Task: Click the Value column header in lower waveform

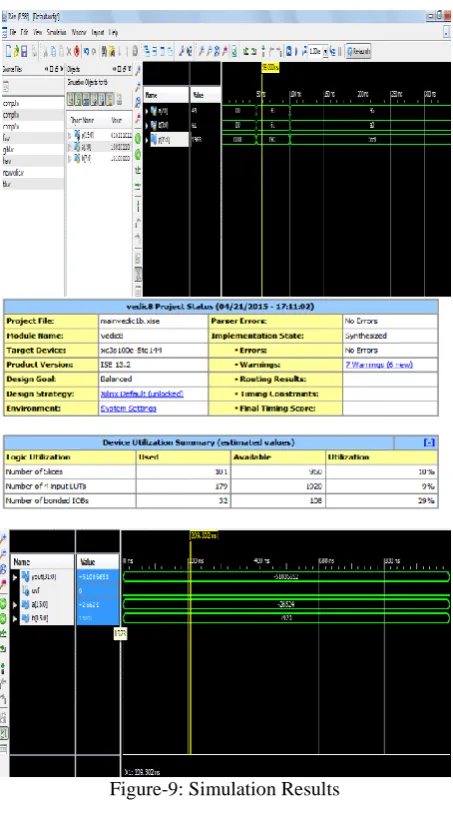Action: click(98, 562)
